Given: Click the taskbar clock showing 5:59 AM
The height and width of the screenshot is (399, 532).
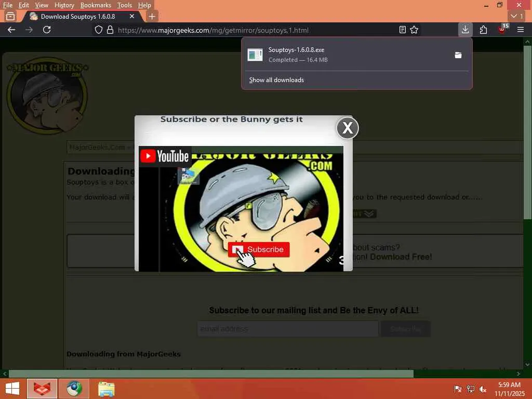Looking at the screenshot, I should point(509,389).
